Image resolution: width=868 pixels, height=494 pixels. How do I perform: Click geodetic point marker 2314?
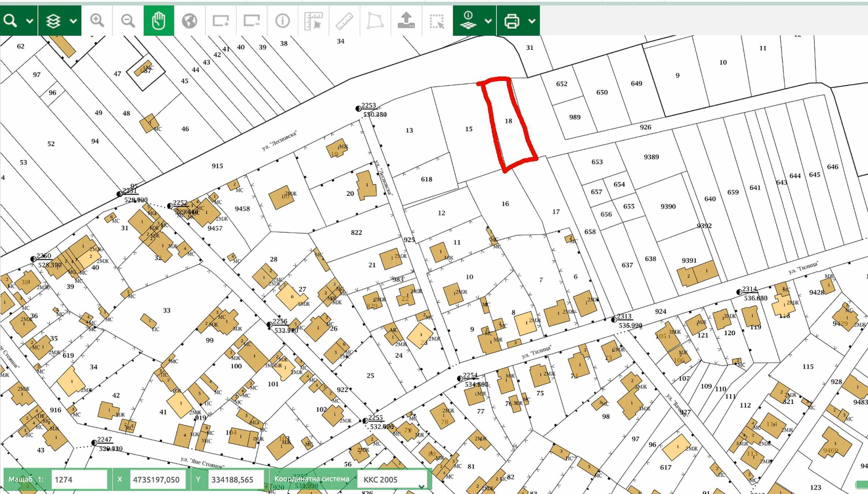click(739, 292)
